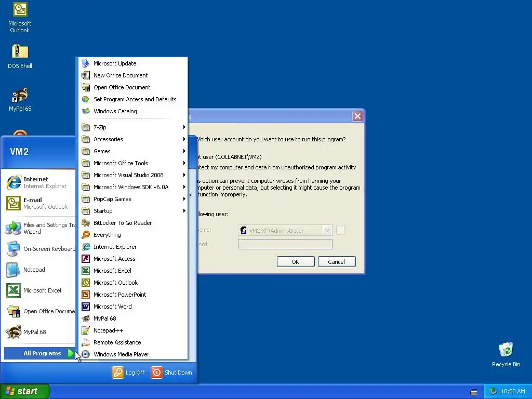Screen dimensions: 532x399
Task: Click the Microsoft Access icon
Action: coord(86,259)
